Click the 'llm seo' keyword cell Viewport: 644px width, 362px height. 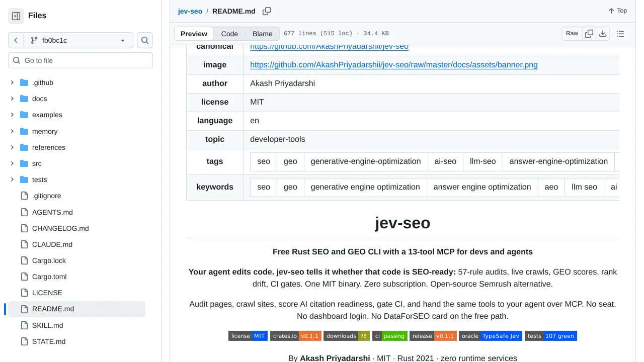584,187
